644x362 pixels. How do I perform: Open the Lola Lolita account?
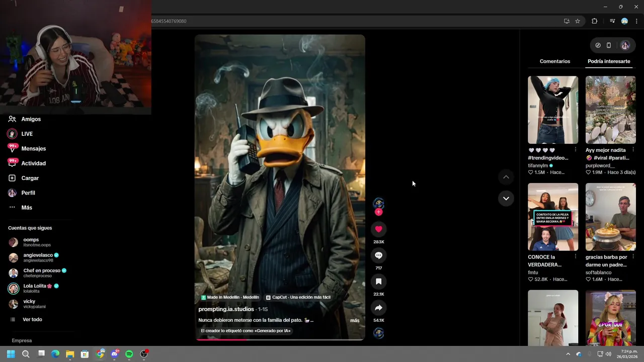click(x=34, y=288)
